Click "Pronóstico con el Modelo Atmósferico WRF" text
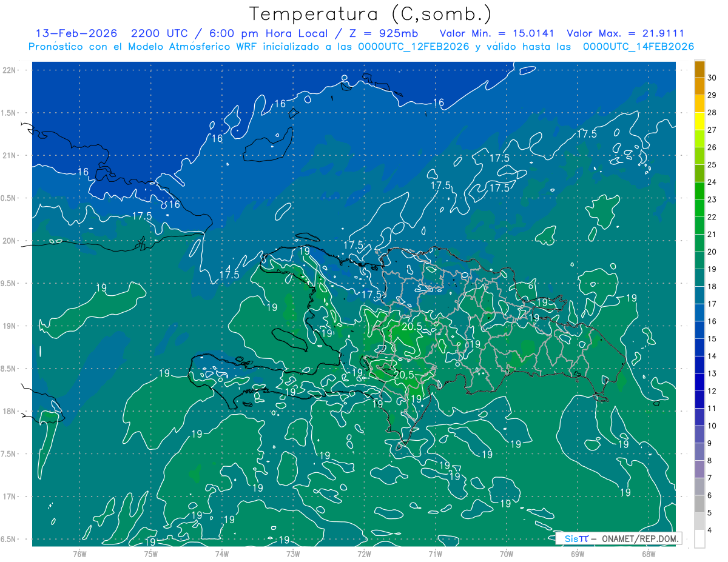 [143, 47]
